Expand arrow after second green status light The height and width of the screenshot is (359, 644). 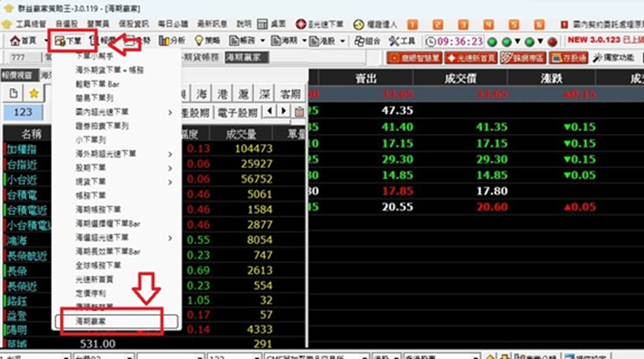[518, 41]
